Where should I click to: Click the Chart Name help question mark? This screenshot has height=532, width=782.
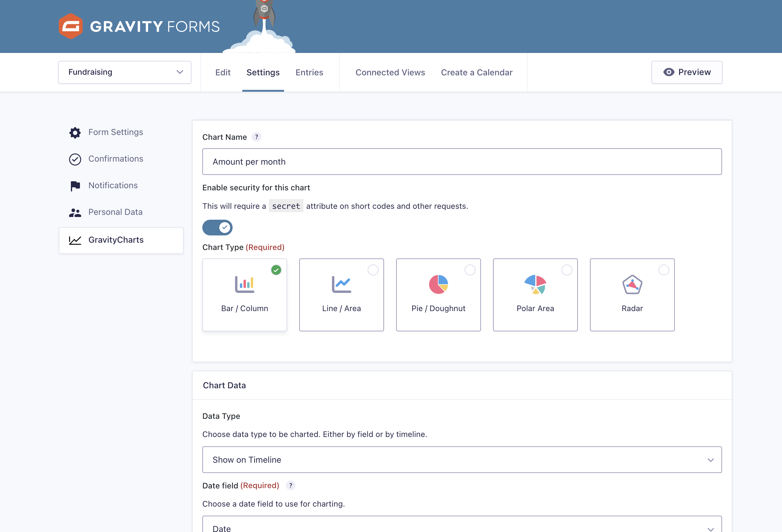(x=257, y=137)
